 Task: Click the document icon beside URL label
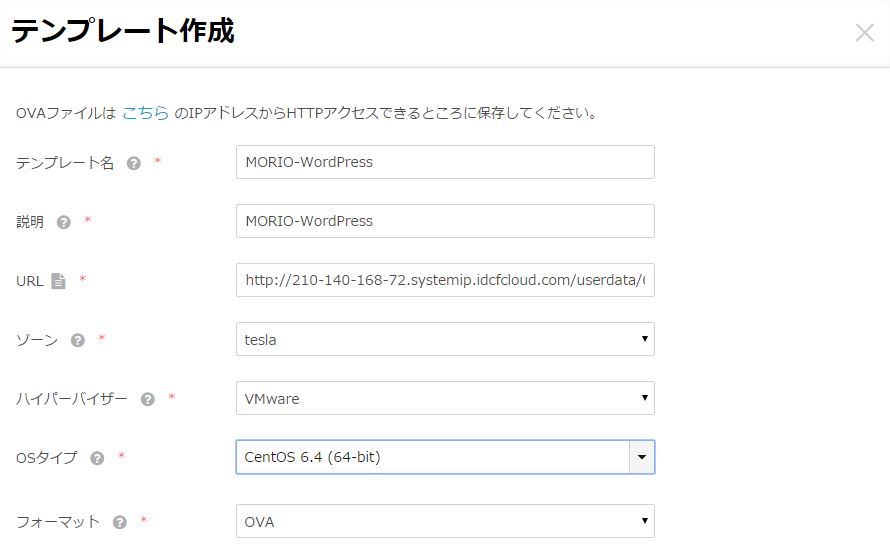tap(59, 281)
